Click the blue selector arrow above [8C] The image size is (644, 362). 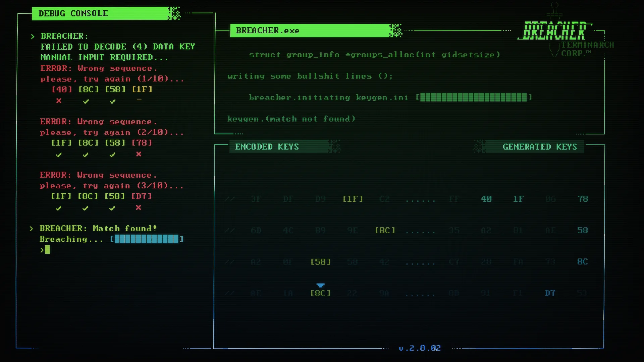320,285
